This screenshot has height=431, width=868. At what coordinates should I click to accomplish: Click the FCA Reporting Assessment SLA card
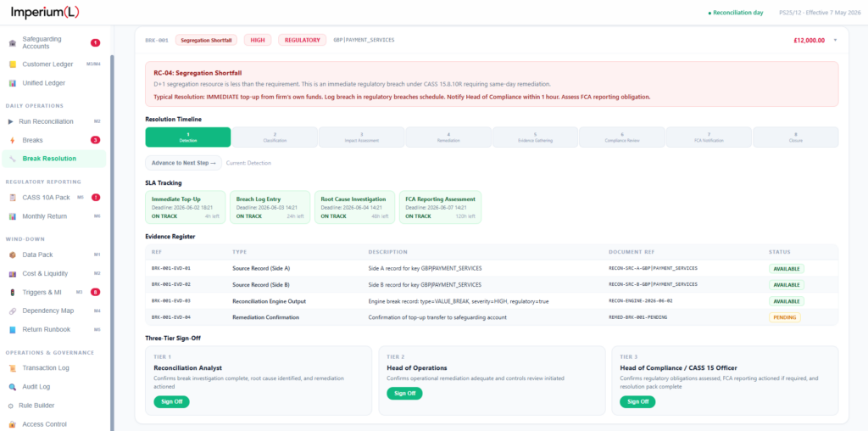tap(440, 207)
